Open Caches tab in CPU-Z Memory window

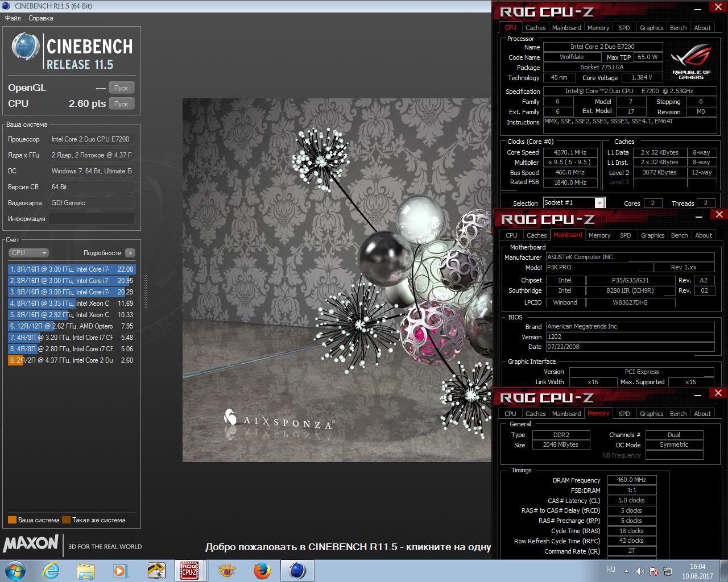point(535,414)
